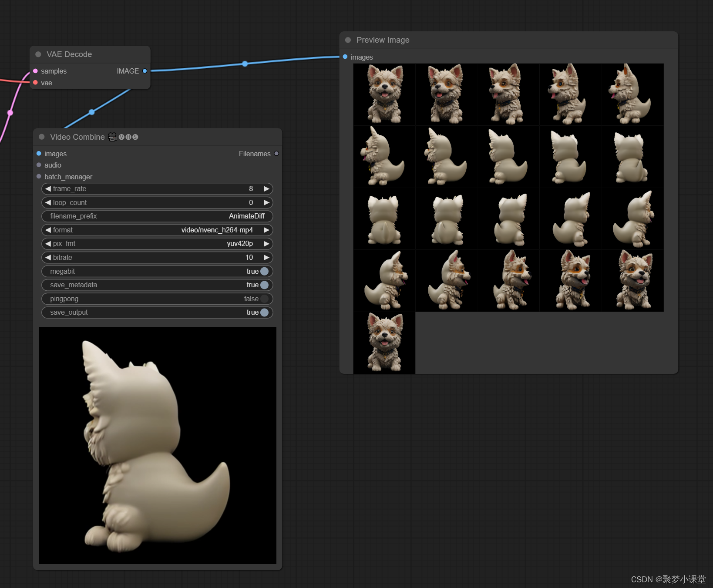This screenshot has width=713, height=588.
Task: Click the audio input port on Video Combine
Action: (39, 165)
